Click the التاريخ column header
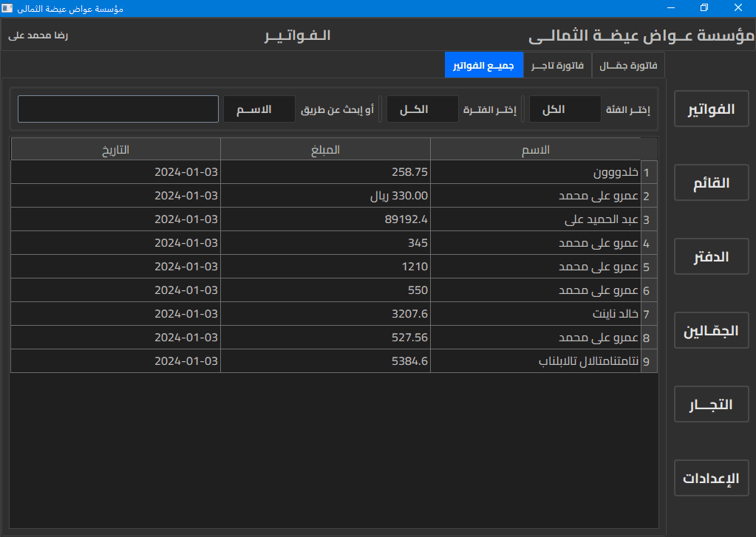756x537 pixels. (115, 149)
